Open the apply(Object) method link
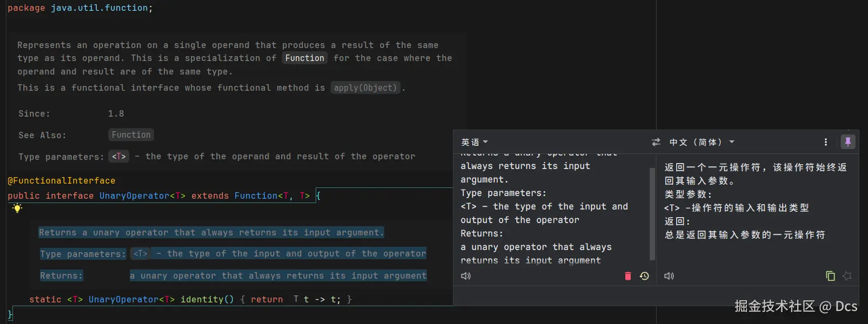Screen dimensions: 868x324 pos(365,88)
